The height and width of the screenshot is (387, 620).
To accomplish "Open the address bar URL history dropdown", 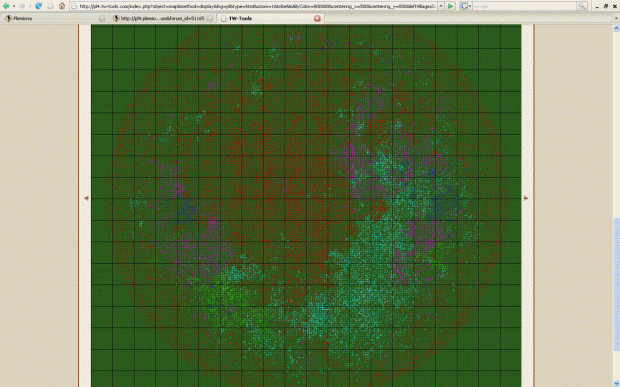I will (441, 6).
